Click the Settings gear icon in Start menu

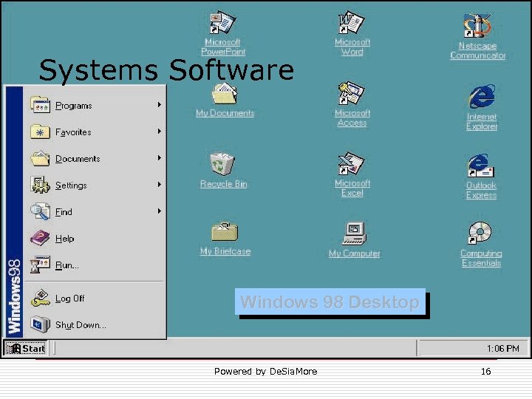40,185
